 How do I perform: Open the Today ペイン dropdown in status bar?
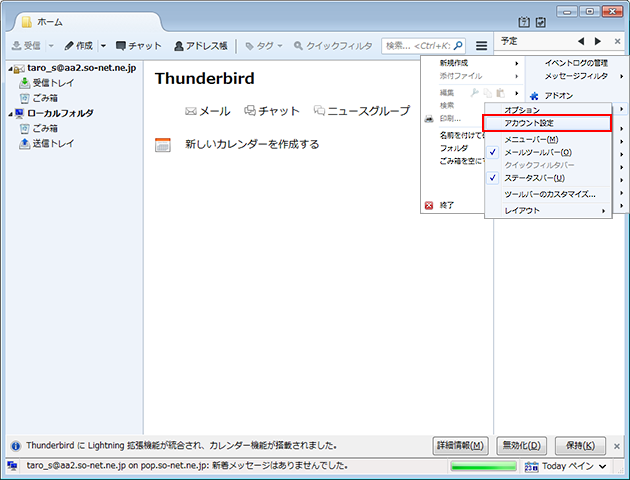pos(574,466)
